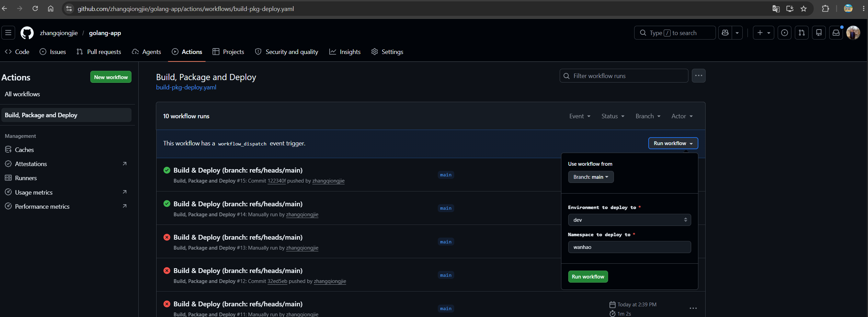Switch to Security and quality tab
This screenshot has height=317, width=868.
pos(287,52)
